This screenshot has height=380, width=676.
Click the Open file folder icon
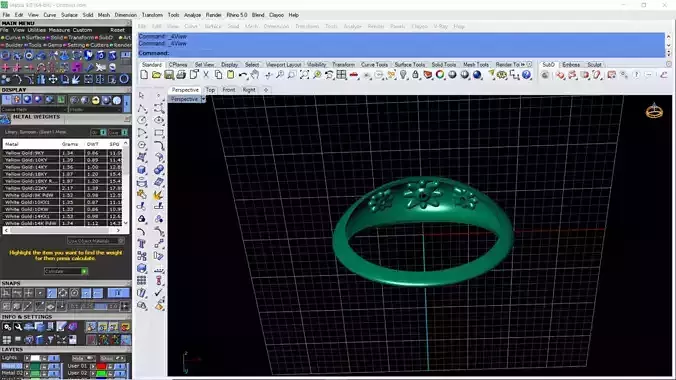(156, 75)
